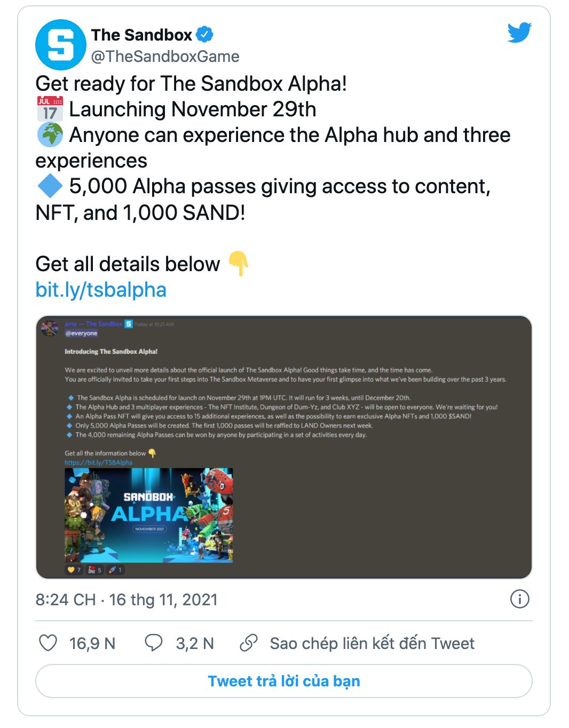The image size is (569, 728).
Task: Click the @TheSandboxGame handle
Action: [165, 57]
